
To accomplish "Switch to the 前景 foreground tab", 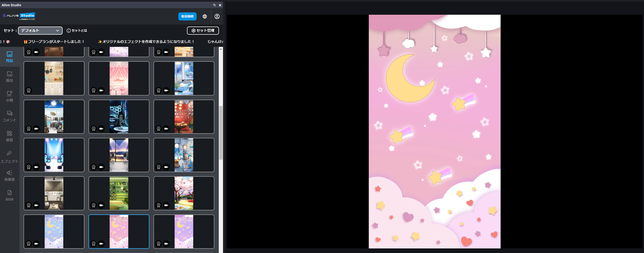I will coord(9,76).
